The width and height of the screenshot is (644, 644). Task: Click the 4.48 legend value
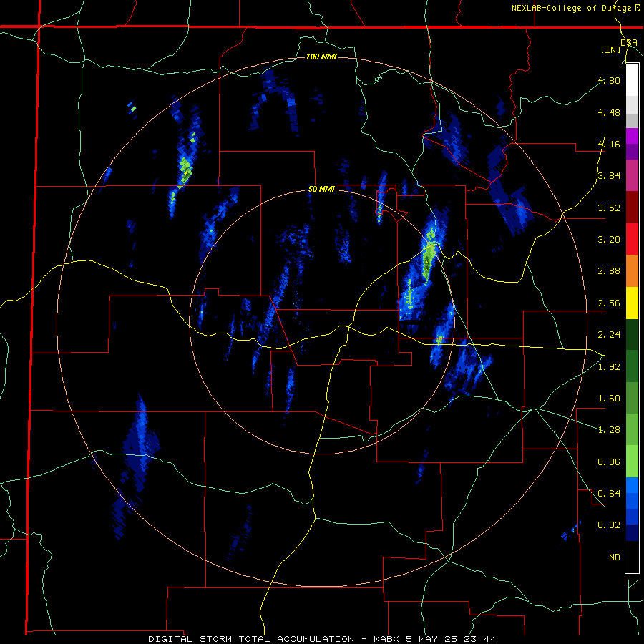pyautogui.click(x=609, y=112)
